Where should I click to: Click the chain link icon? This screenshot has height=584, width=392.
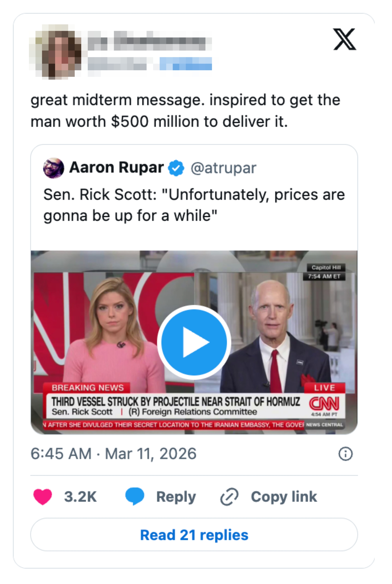tap(229, 497)
